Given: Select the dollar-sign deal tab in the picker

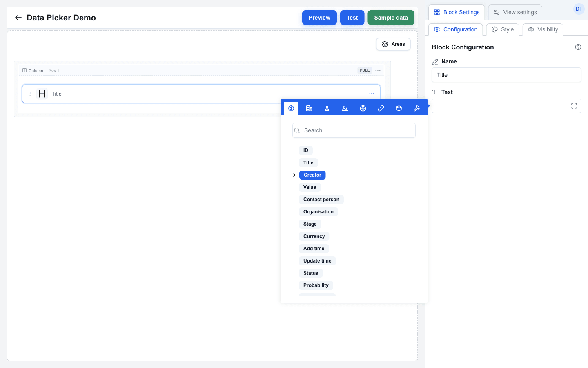Looking at the screenshot, I should (x=291, y=108).
